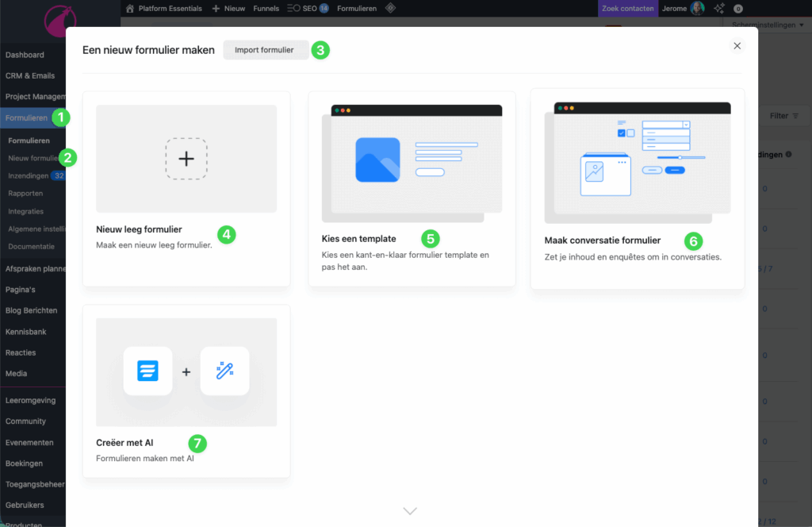Click the Import formulier button
The height and width of the screenshot is (527, 812).
tap(264, 50)
